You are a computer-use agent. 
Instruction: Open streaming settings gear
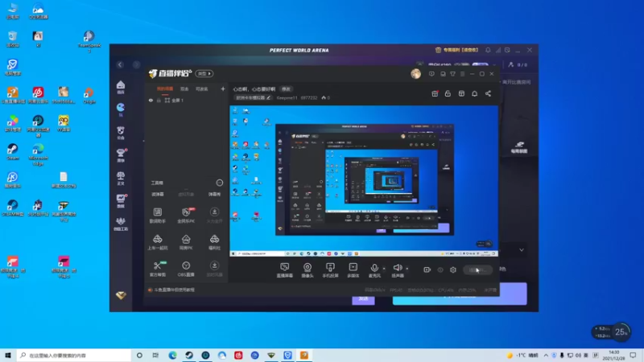(x=453, y=269)
